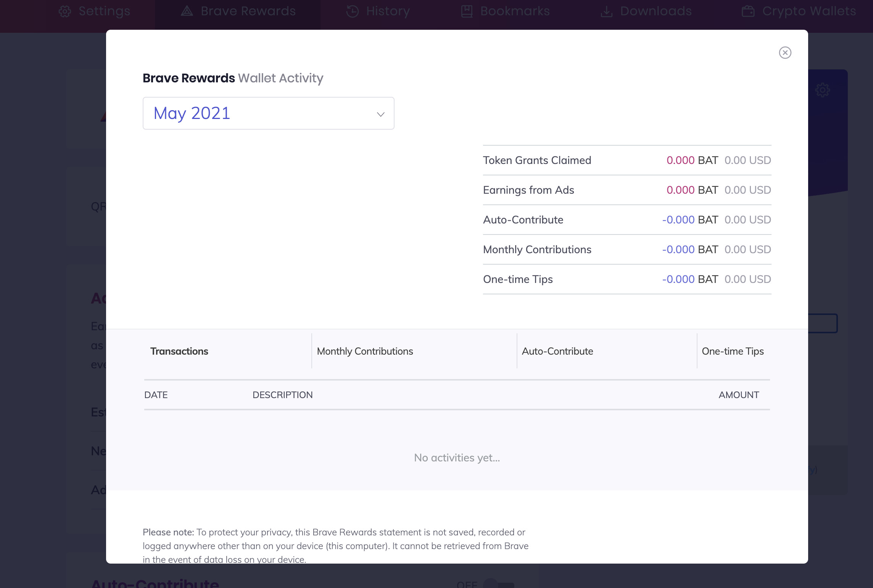Switch to the Transactions tab

(179, 351)
